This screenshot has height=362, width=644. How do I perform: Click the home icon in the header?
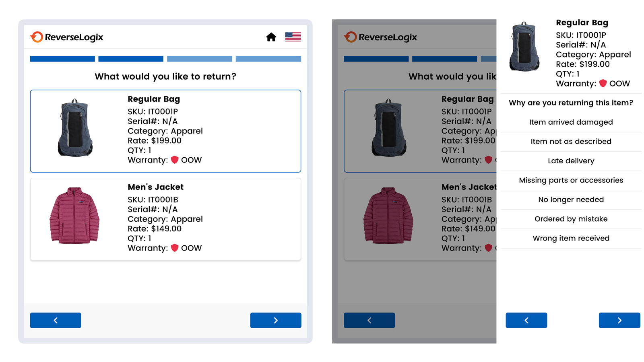[x=271, y=37]
